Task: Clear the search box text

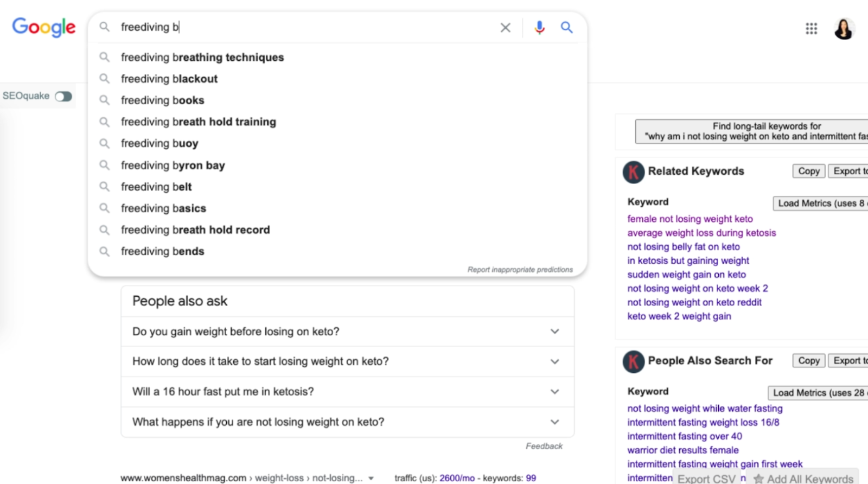Action: click(505, 28)
